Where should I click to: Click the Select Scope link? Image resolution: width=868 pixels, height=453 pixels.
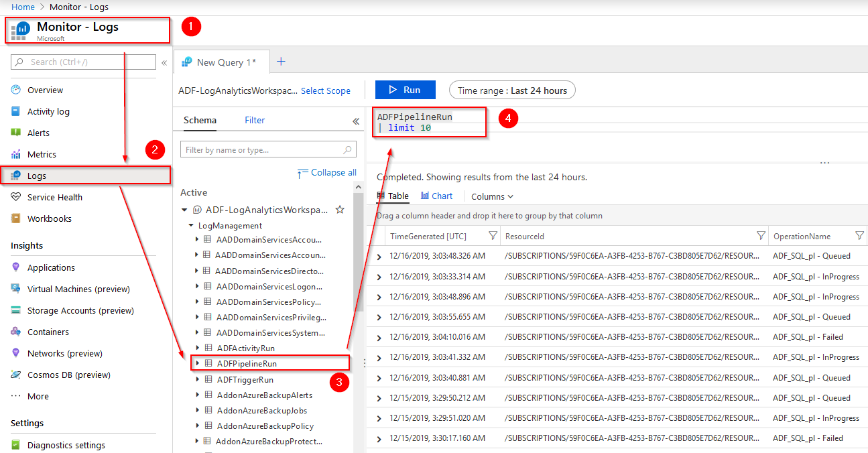pos(326,90)
